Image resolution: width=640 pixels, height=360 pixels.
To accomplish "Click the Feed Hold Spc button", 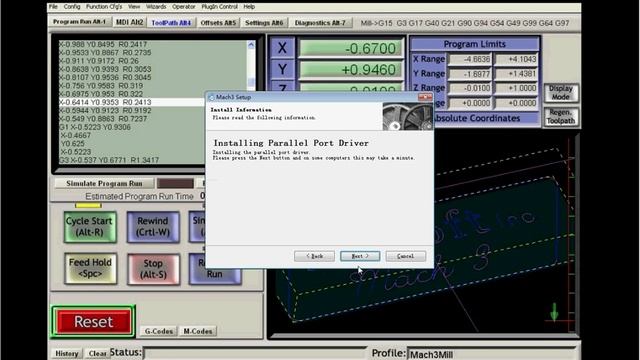I will pyautogui.click(x=90, y=268).
